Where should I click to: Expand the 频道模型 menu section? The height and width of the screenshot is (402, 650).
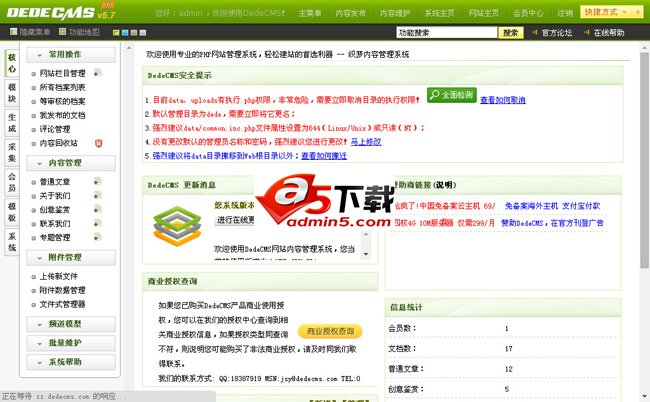point(71,324)
